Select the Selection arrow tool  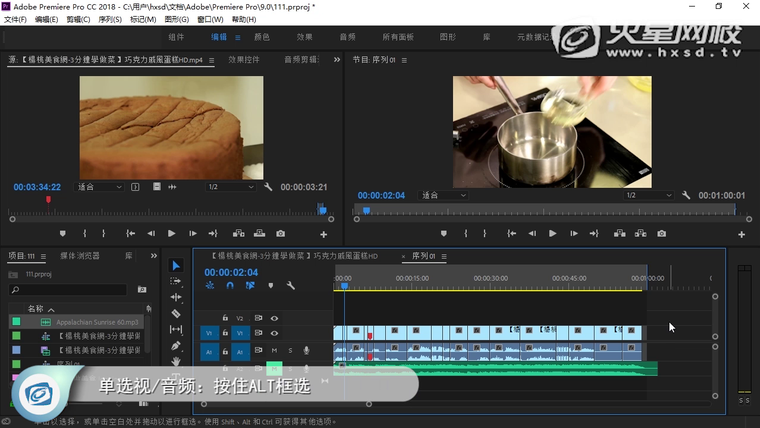[176, 265]
